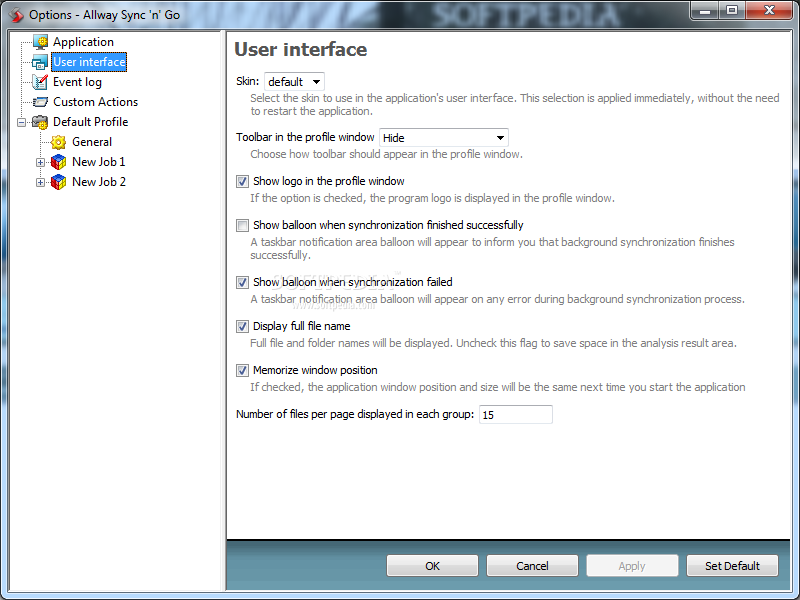Image resolution: width=800 pixels, height=600 pixels.
Task: Uncheck Show logo in the profile window
Action: point(242,181)
